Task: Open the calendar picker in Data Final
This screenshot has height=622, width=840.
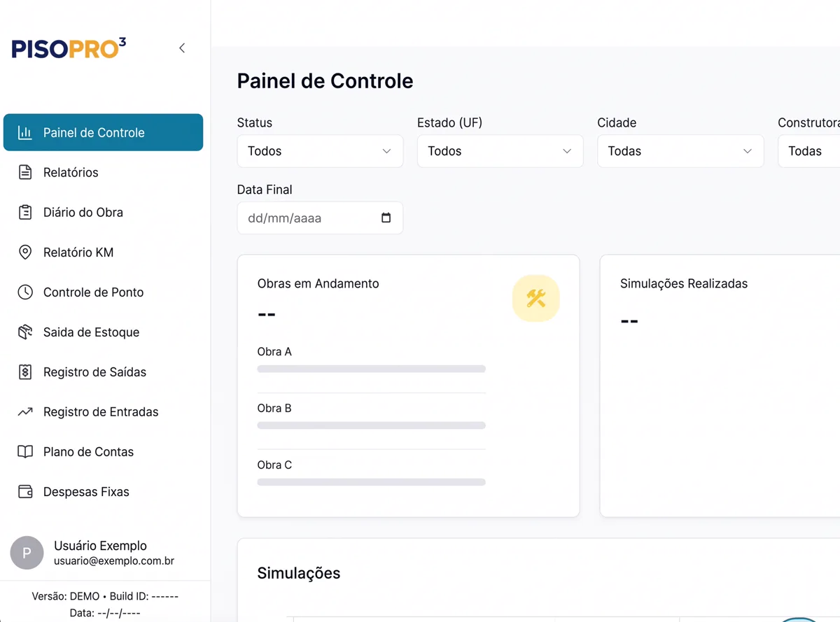Action: pos(386,218)
